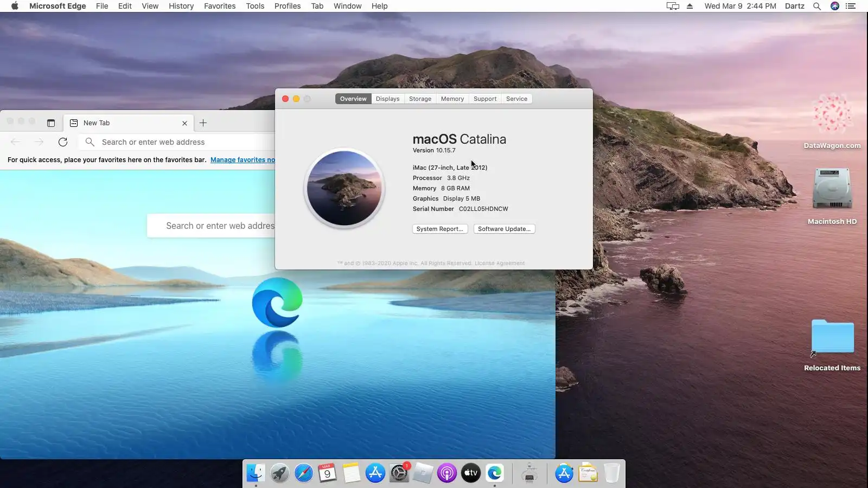Screen dimensions: 868x488
Task: Open Notification Center in the menu bar
Action: click(x=851, y=6)
